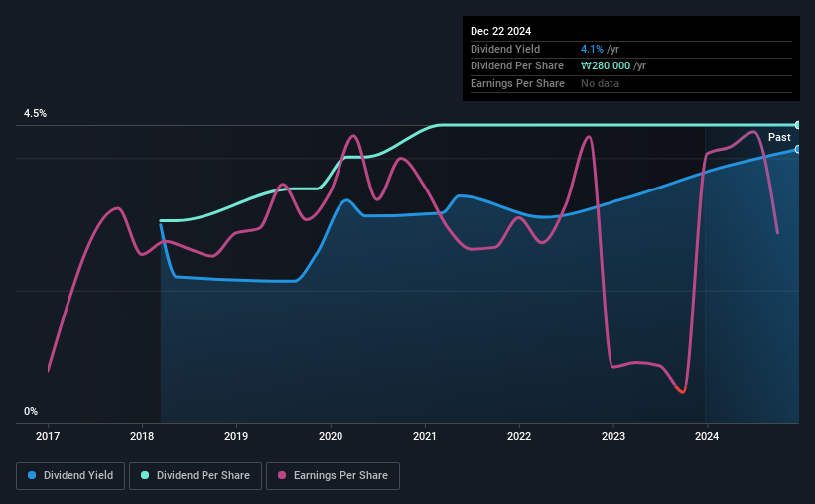Screen dimensions: 815x504
Task: Toggle the Dividend Yield legend button
Action: (x=70, y=476)
